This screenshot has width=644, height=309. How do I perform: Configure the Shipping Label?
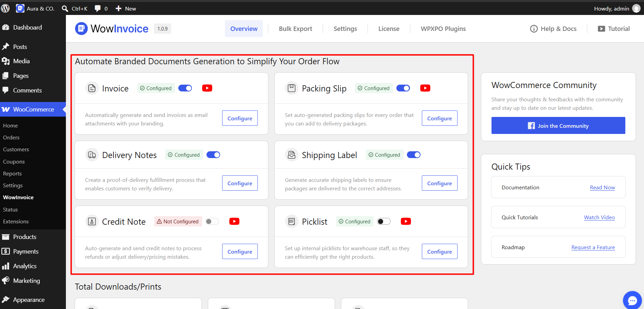coord(440,183)
